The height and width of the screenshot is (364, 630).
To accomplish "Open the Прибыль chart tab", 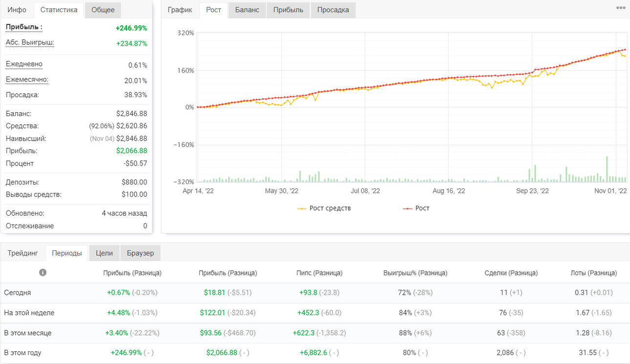I will pyautogui.click(x=288, y=10).
